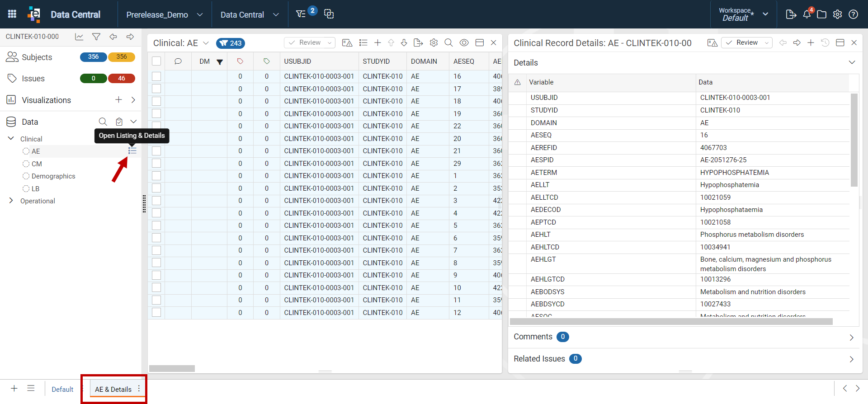
Task: Click the search icon in Clinical: AE toolbar
Action: [x=448, y=42]
